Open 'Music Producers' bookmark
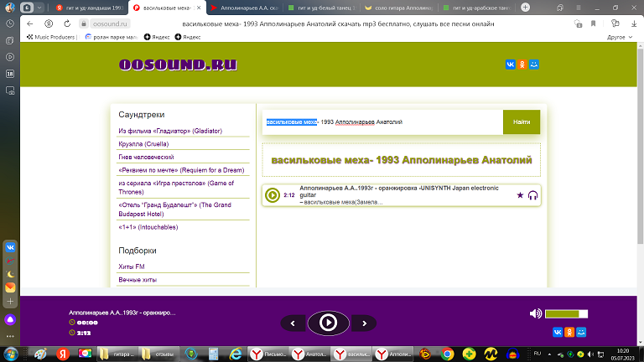This screenshot has width=644, height=362. click(51, 37)
